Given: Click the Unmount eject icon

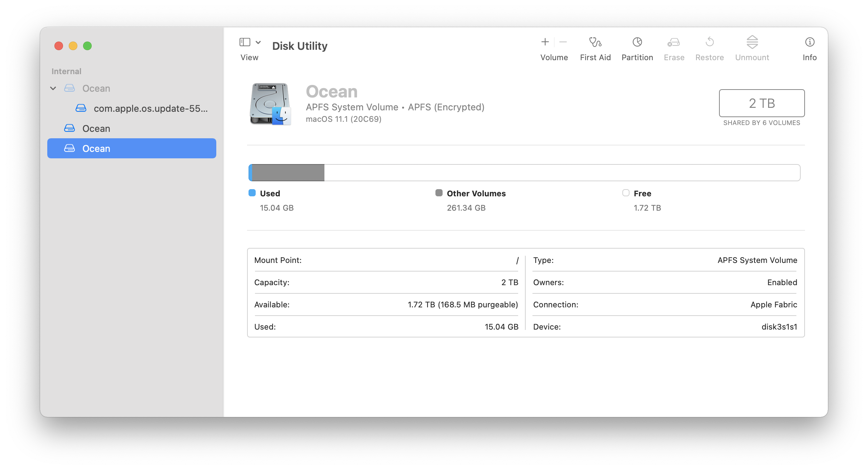Looking at the screenshot, I should tap(752, 42).
